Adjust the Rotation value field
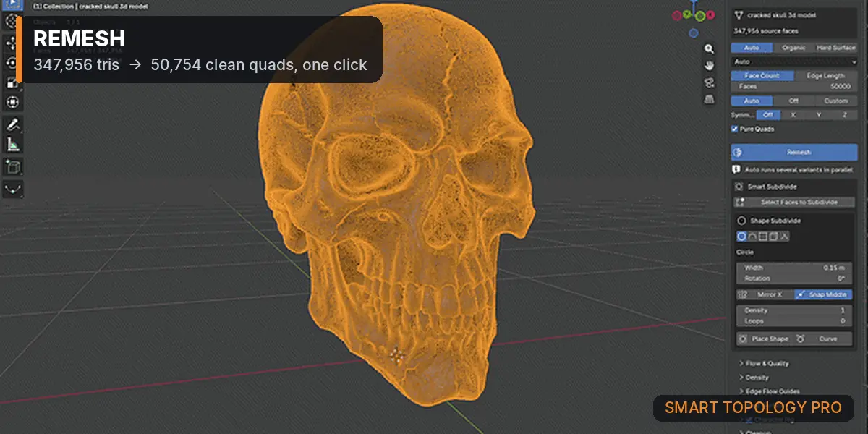Screen dimensions: 868x434 point(794,278)
